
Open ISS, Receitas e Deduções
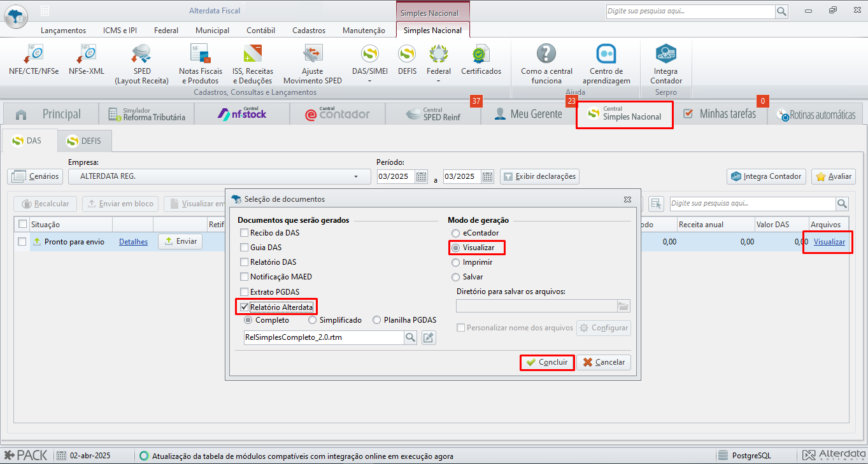[x=253, y=64]
